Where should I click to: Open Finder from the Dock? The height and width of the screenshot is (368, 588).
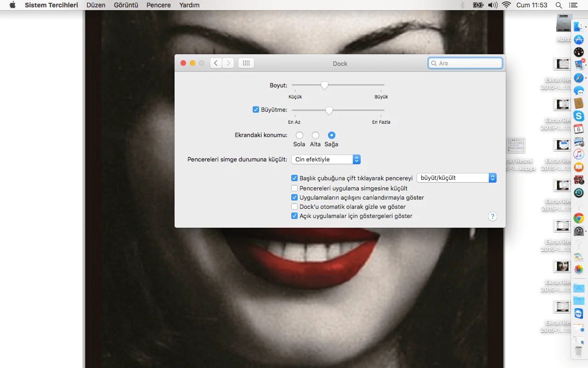tap(578, 27)
